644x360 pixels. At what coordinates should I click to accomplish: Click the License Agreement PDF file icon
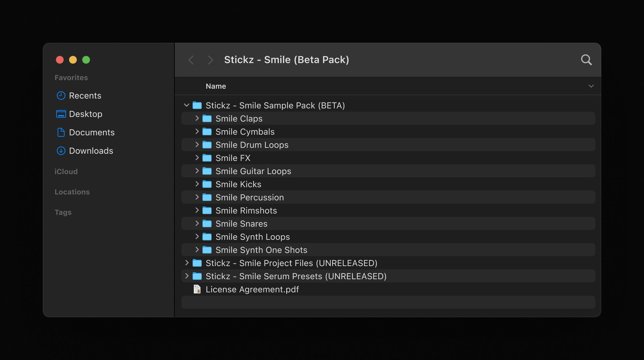point(197,289)
